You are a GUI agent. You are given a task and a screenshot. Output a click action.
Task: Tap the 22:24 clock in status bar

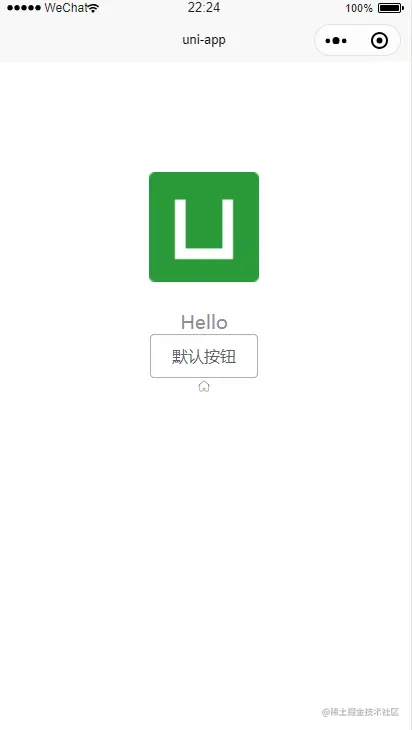(x=204, y=7)
